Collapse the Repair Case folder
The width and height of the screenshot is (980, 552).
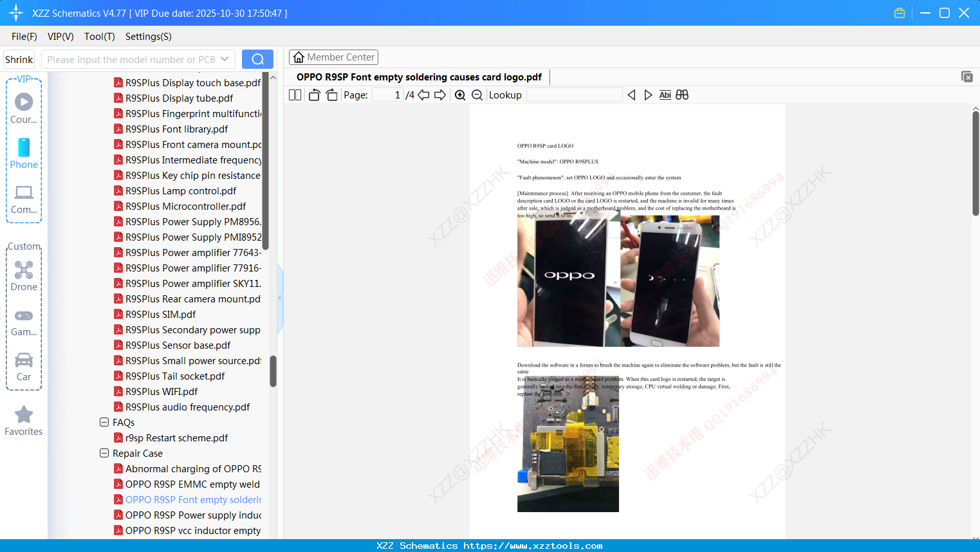pyautogui.click(x=104, y=453)
